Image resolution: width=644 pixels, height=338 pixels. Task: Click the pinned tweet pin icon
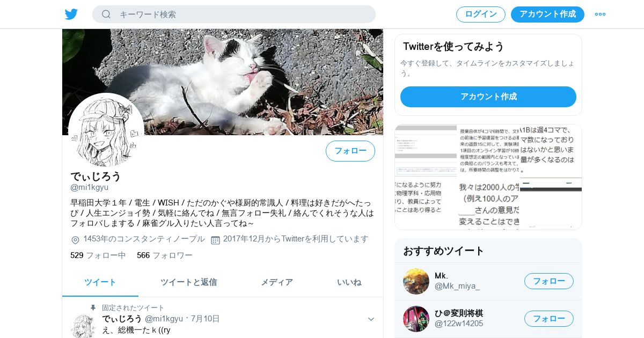pos(93,308)
